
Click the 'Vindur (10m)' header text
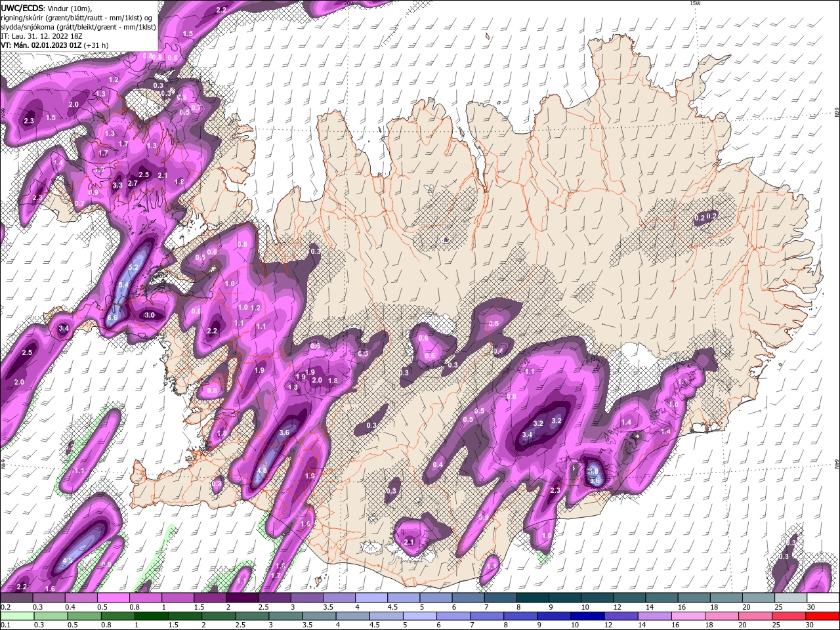coord(70,7)
